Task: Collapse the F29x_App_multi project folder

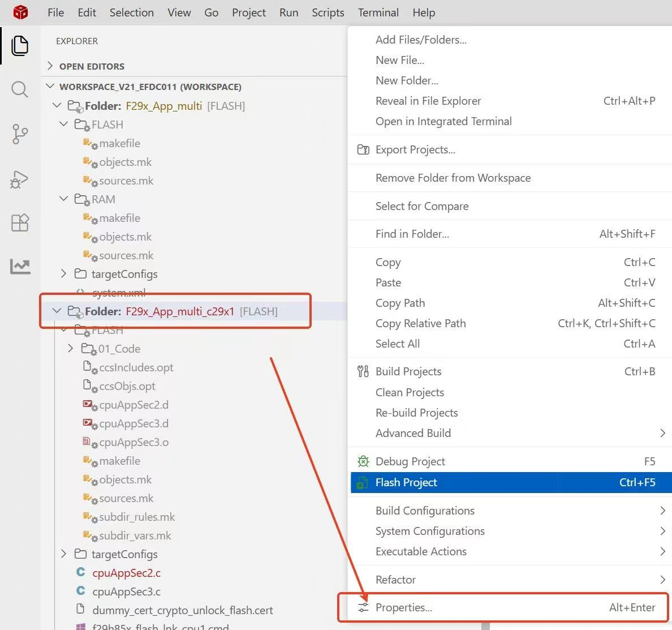Action: 57,105
